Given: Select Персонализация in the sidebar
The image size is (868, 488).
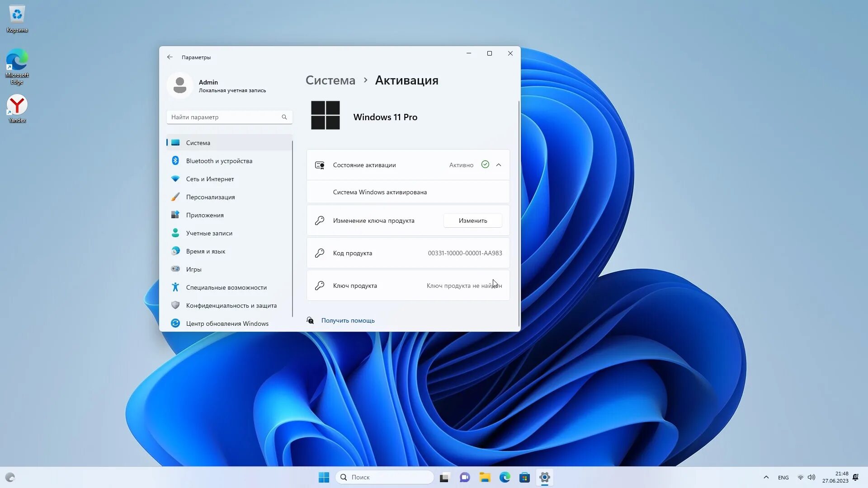Looking at the screenshot, I should click(210, 197).
